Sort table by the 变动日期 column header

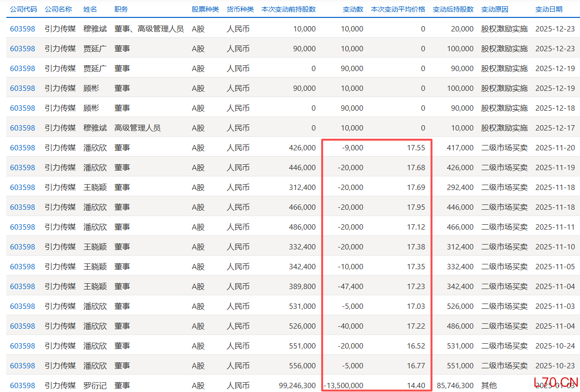(x=549, y=9)
